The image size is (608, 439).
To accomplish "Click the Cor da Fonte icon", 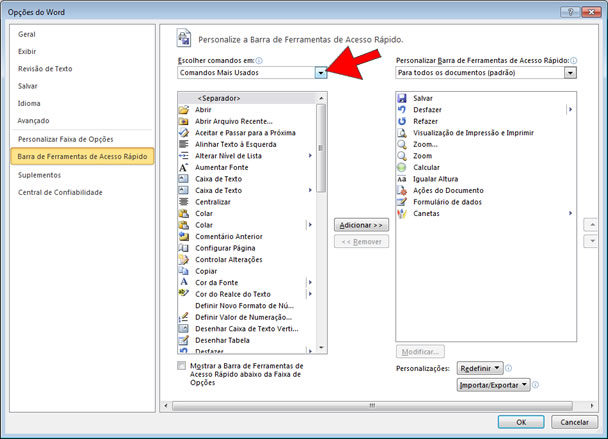I will click(184, 282).
